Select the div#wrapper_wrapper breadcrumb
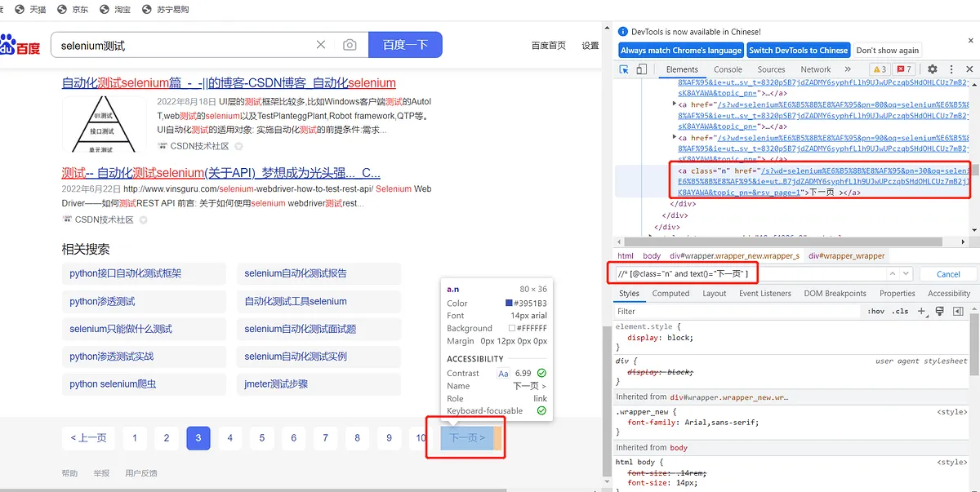The height and width of the screenshot is (492, 980). pyautogui.click(x=847, y=255)
